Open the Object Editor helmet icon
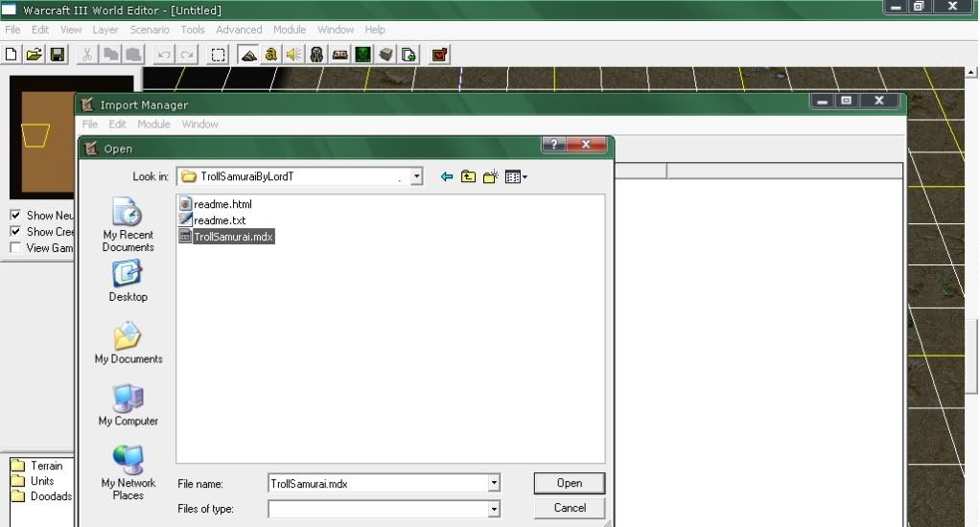This screenshot has width=980, height=527. (316, 55)
